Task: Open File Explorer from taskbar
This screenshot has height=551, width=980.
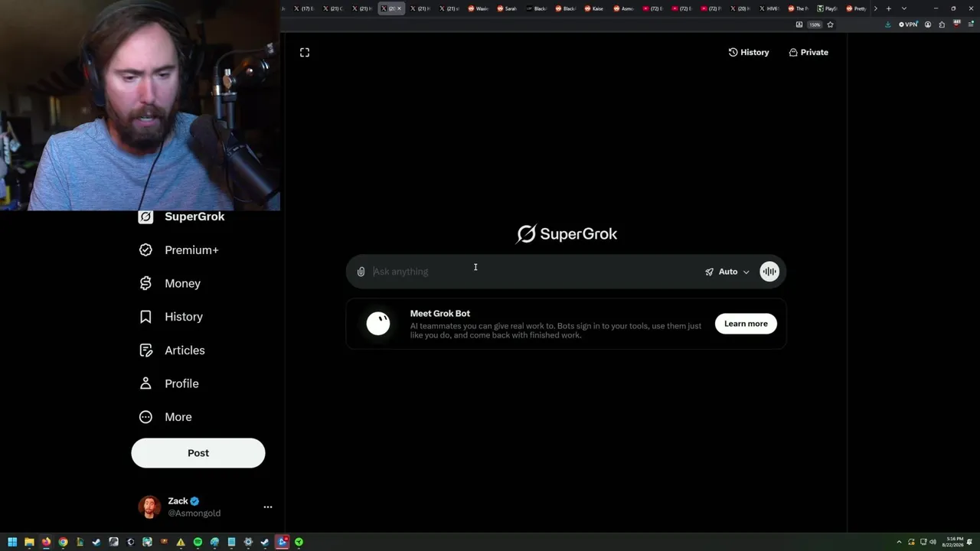Action: coord(29,542)
